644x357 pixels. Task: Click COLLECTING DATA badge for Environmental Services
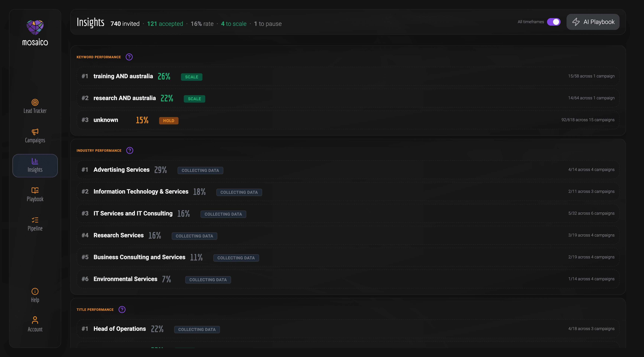pos(208,280)
